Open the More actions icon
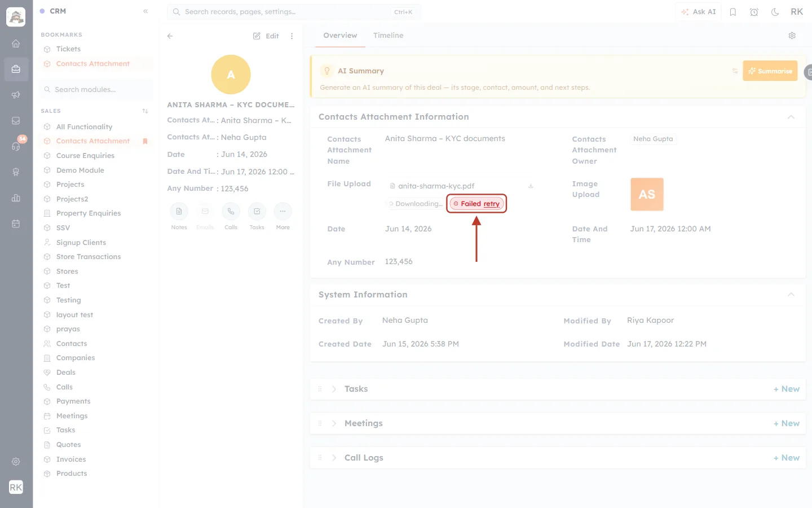 (x=283, y=211)
